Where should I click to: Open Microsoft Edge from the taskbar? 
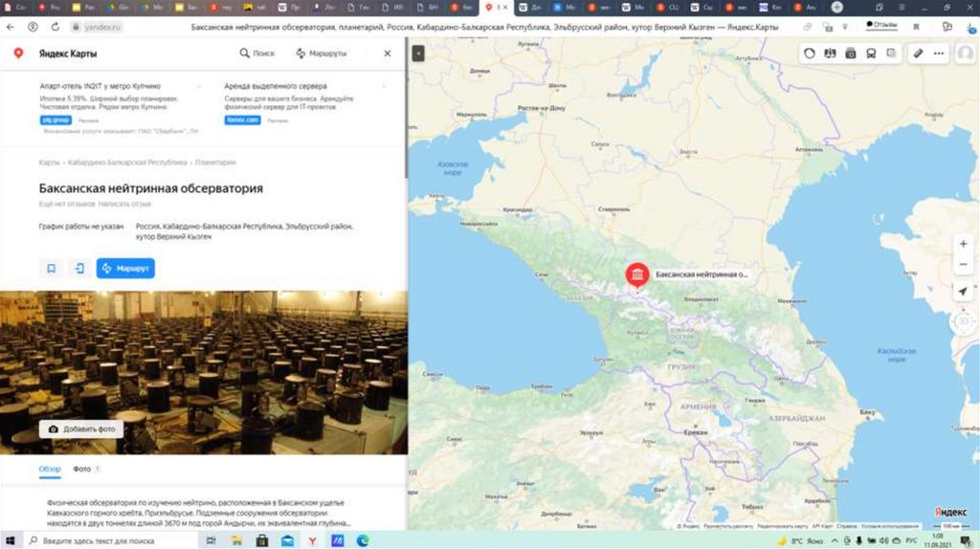click(x=363, y=541)
